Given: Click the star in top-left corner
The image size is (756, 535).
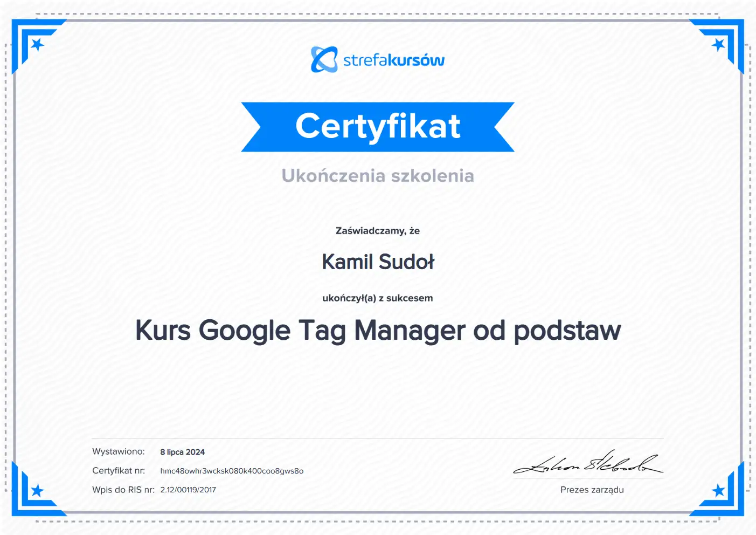Looking at the screenshot, I should pyautogui.click(x=37, y=44).
